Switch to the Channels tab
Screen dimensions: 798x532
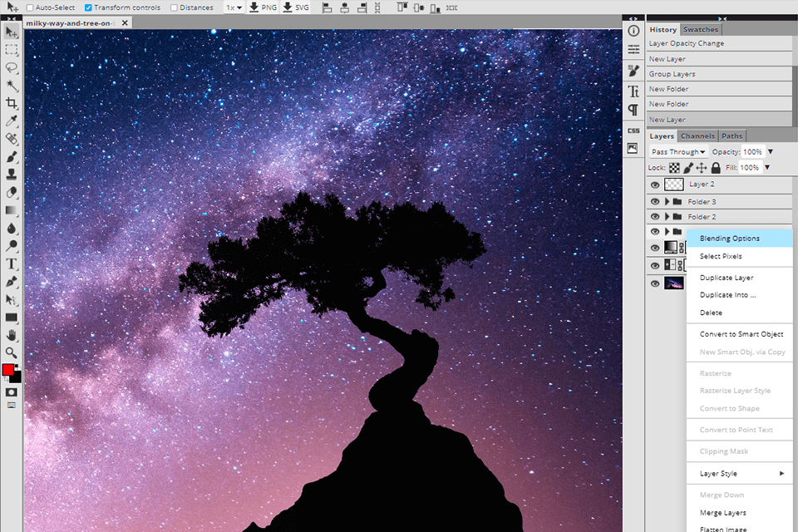[x=697, y=135]
